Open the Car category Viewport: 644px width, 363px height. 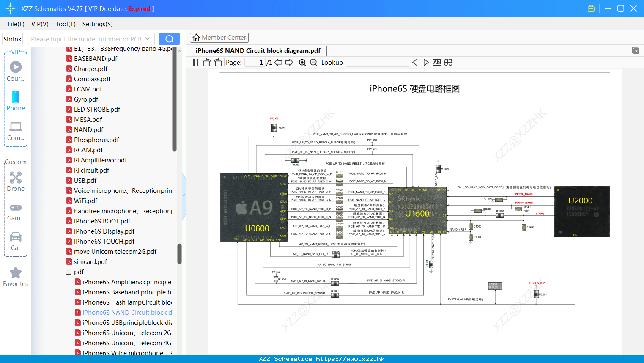click(16, 241)
